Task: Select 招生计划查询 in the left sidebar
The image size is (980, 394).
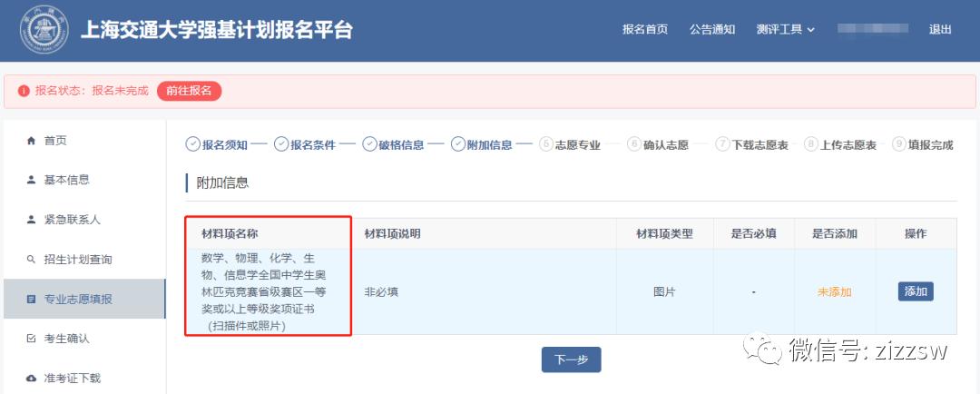Action: pyautogui.click(x=85, y=260)
